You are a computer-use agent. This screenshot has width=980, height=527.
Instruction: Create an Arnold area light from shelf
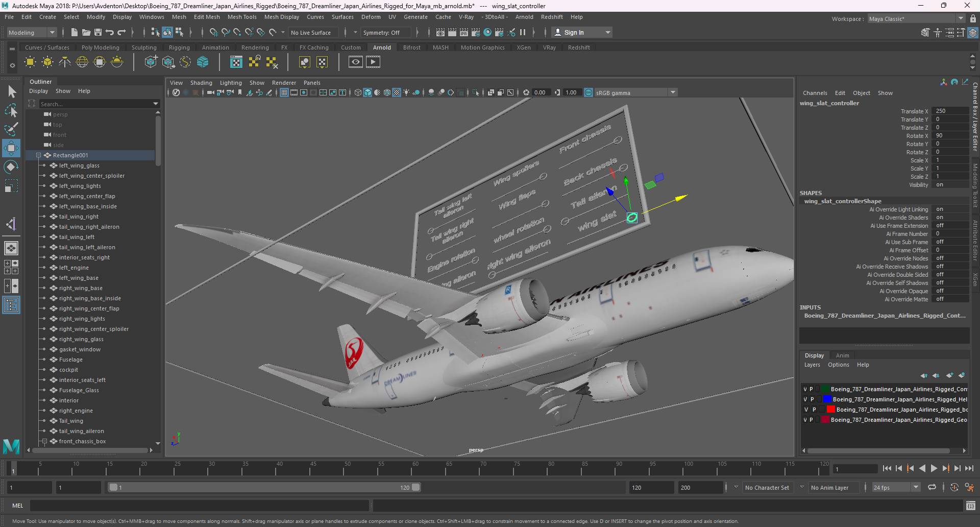(x=30, y=62)
